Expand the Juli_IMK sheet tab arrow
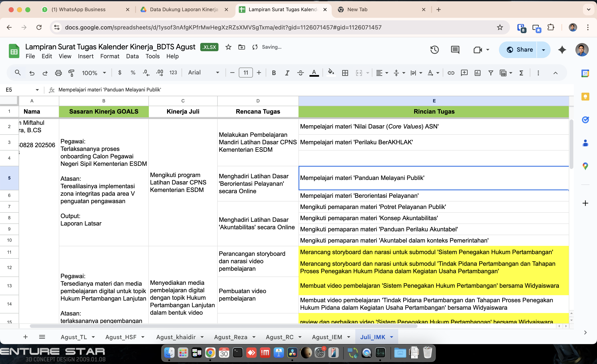The width and height of the screenshot is (597, 364). pos(392,337)
